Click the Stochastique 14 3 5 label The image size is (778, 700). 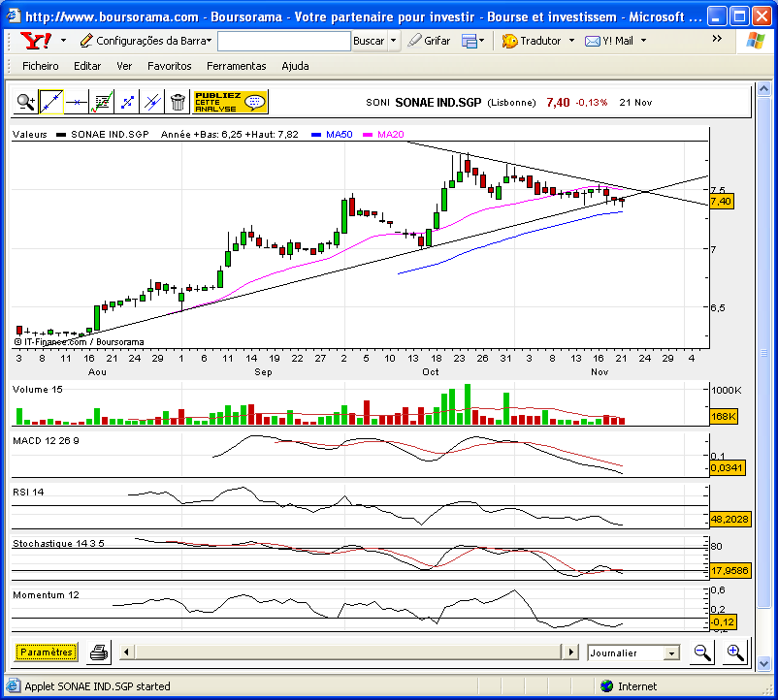58,544
